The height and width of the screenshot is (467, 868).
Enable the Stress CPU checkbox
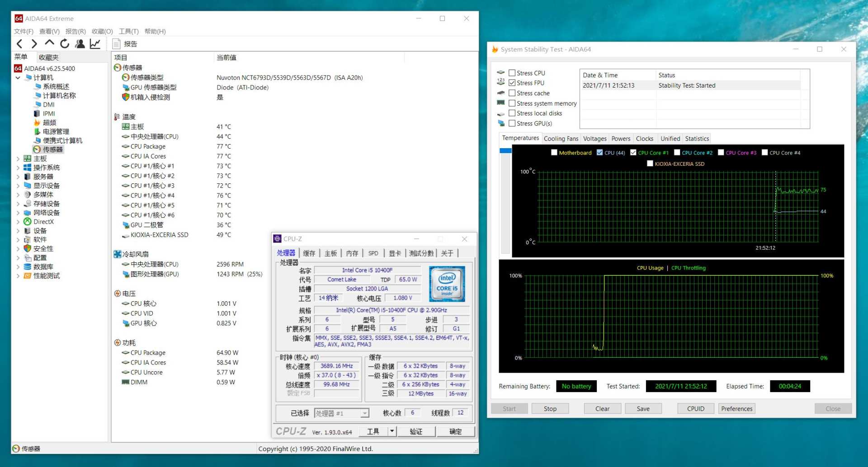(512, 73)
